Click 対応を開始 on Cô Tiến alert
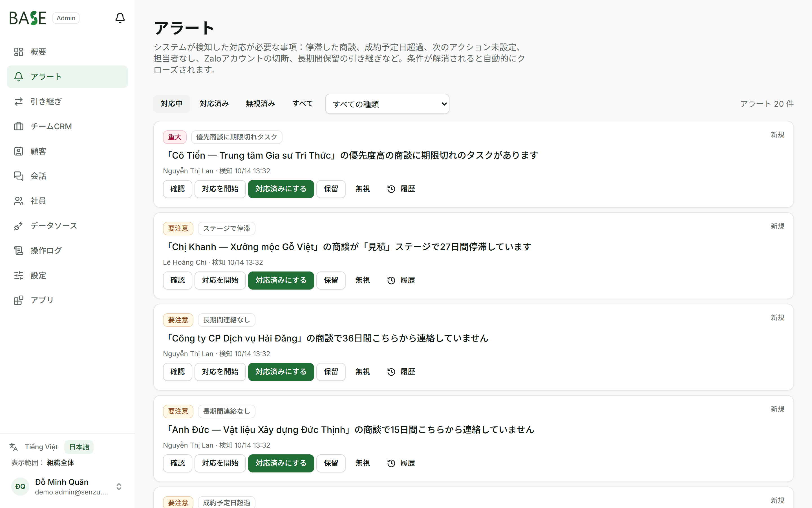Screen dimensions: 812x508 [x=220, y=189]
